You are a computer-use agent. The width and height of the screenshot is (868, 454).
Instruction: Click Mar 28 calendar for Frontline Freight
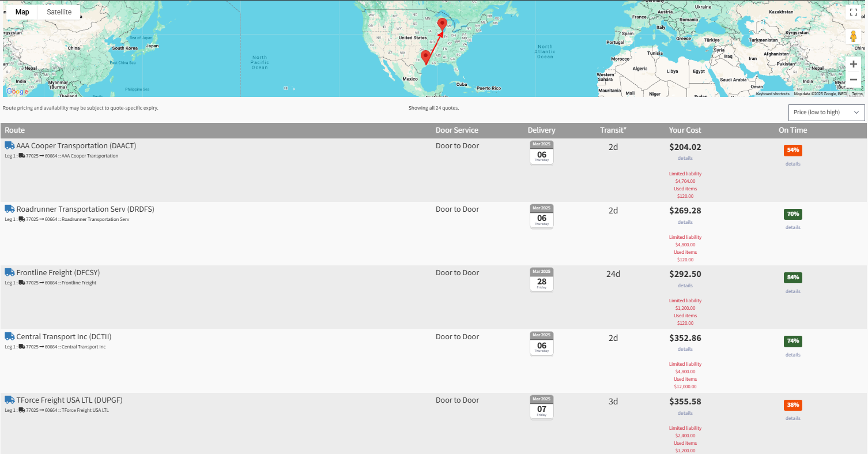(542, 279)
